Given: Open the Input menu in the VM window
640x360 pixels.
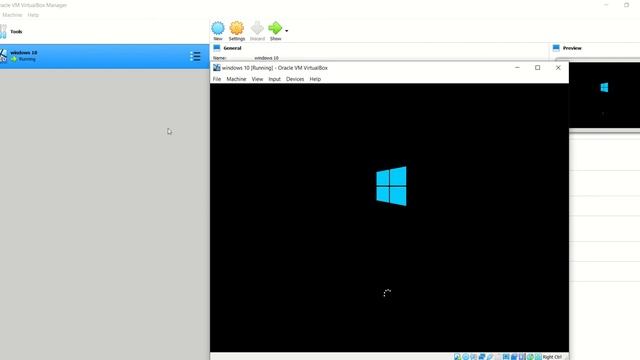Looking at the screenshot, I should 274,79.
